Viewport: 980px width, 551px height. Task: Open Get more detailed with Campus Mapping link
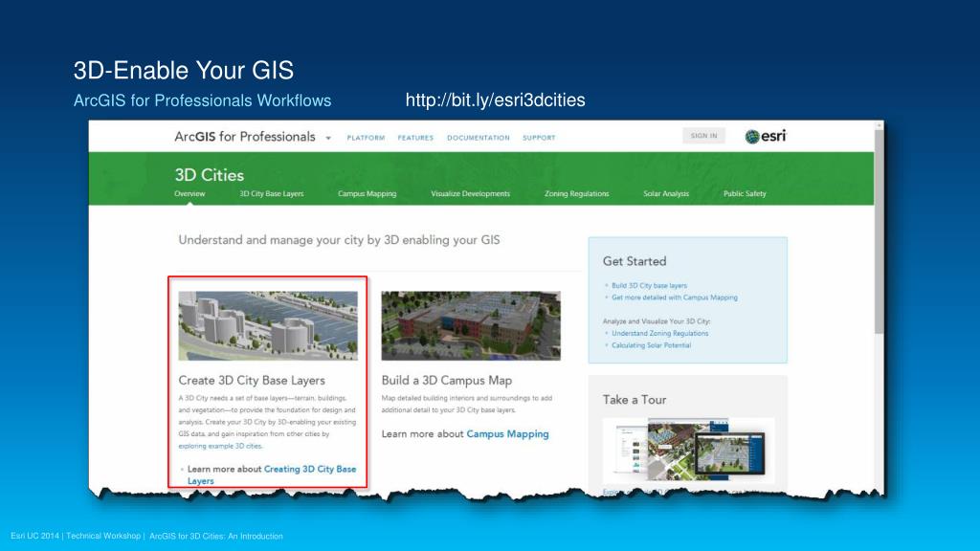675,298
